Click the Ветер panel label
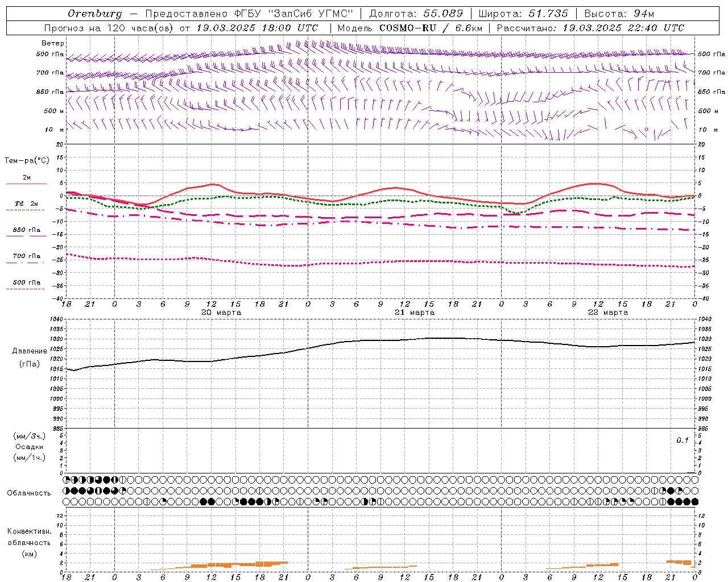The height and width of the screenshot is (582, 728). click(x=53, y=43)
